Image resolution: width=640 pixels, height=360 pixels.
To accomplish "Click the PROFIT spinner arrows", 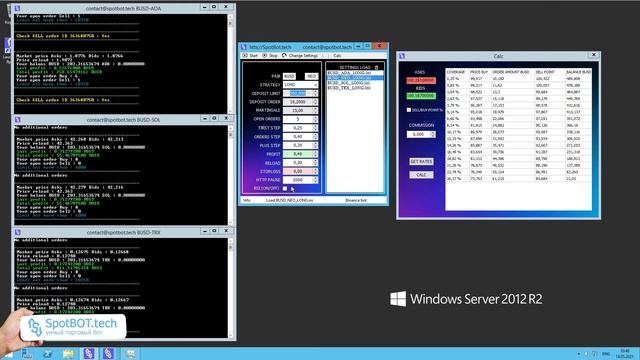I will 316,154.
